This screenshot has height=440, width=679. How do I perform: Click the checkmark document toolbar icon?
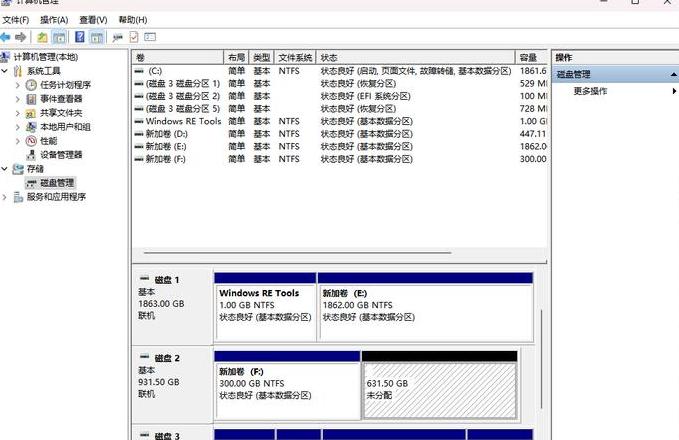[x=134, y=37]
